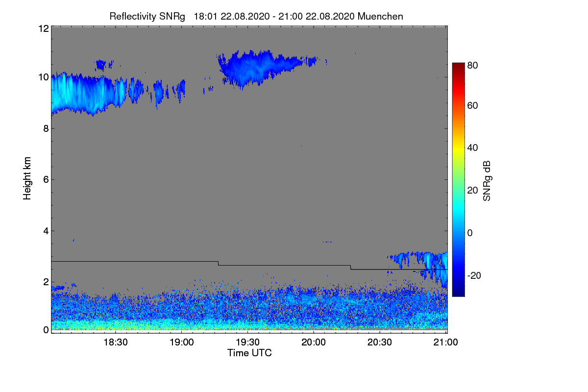Click the dark blue bottom of the colorbar
The image size is (588, 392).
click(x=458, y=293)
